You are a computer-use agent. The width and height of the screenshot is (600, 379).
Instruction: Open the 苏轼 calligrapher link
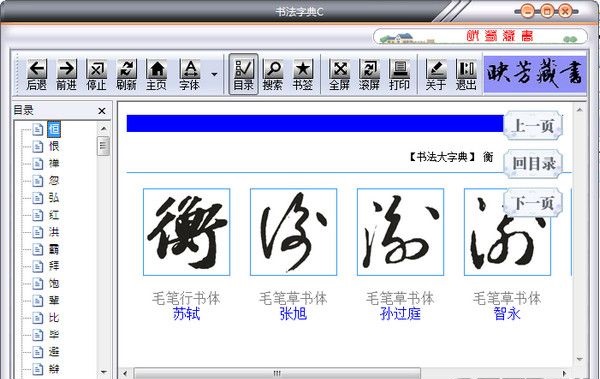186,314
